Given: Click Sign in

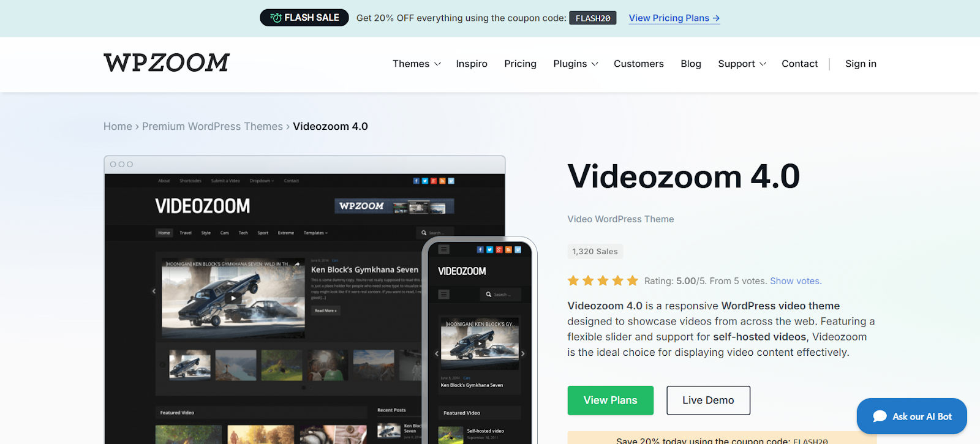Looking at the screenshot, I should [861, 64].
